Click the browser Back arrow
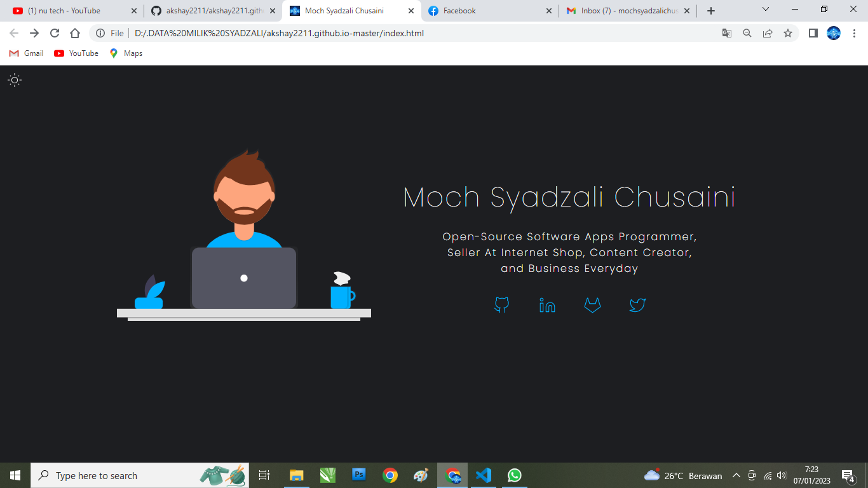This screenshot has height=488, width=868. click(14, 33)
